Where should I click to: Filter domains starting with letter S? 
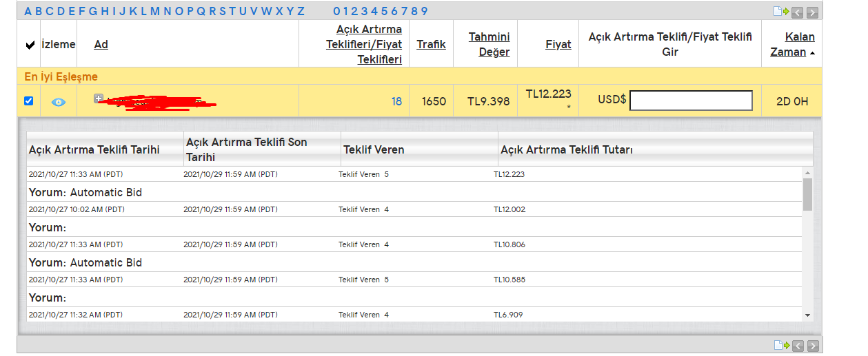tap(223, 11)
